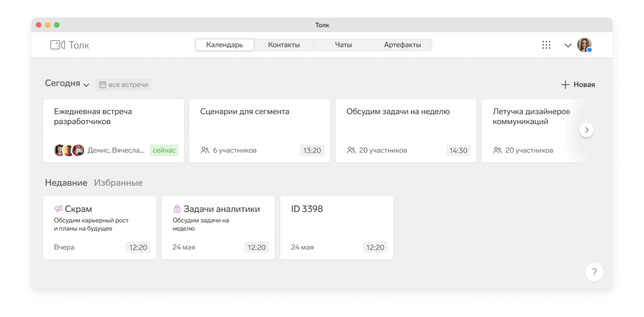Click the lock icon on Задачи аналитики
This screenshot has height=317, width=644.
177,209
